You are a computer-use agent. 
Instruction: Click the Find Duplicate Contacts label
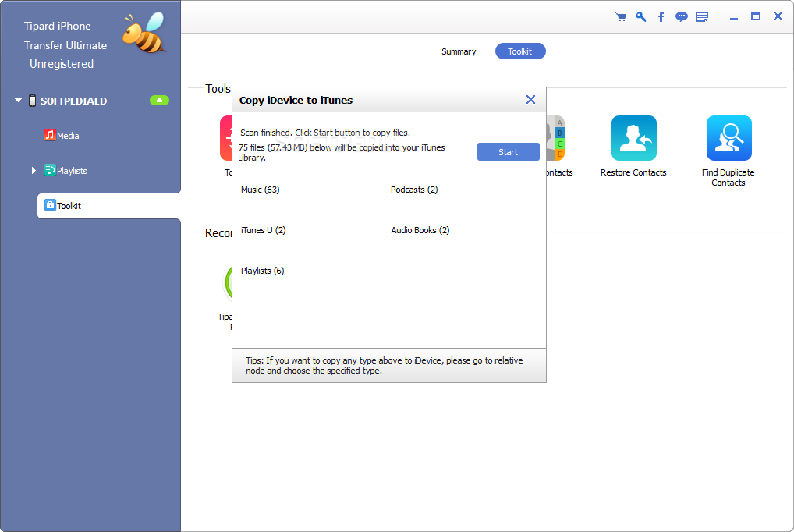(x=728, y=178)
